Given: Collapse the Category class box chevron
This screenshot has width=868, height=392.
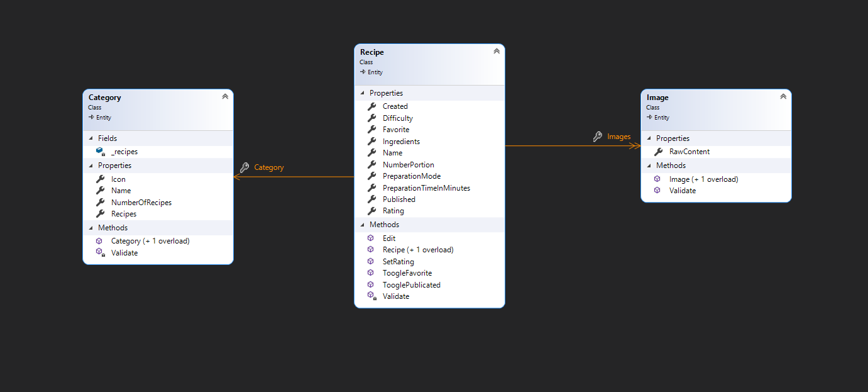Looking at the screenshot, I should click(225, 96).
